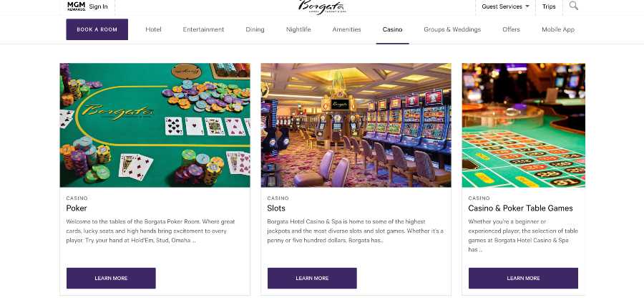This screenshot has height=308, width=644.
Task: Click the Book a Room button
Action: [97, 29]
